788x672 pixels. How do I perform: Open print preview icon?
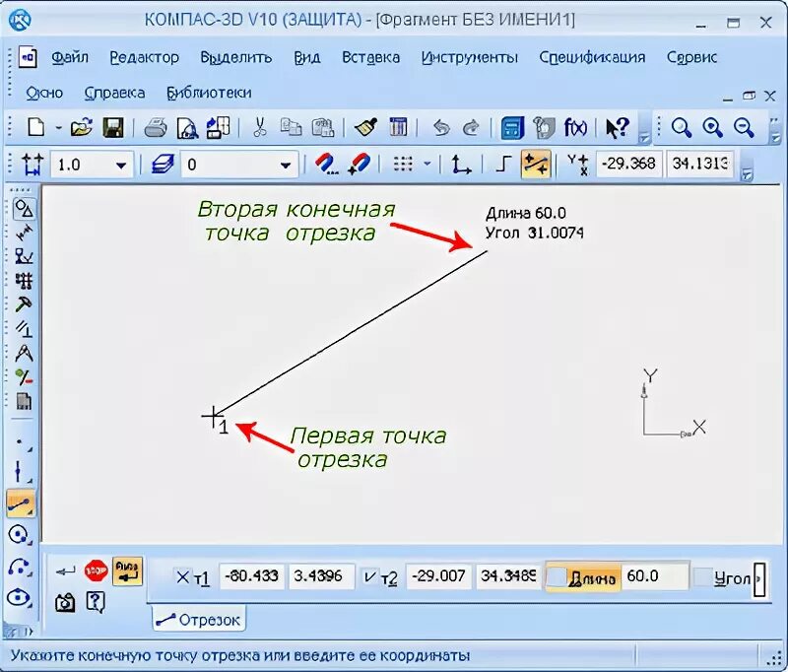187,128
